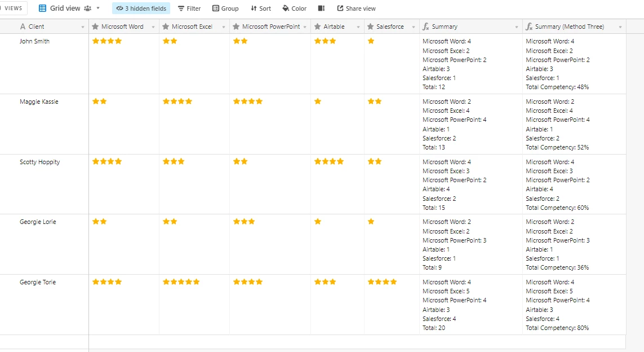Viewport: 644px width, 352px height.
Task: Select 'Total Competency: 48%' text
Action: [x=557, y=87]
